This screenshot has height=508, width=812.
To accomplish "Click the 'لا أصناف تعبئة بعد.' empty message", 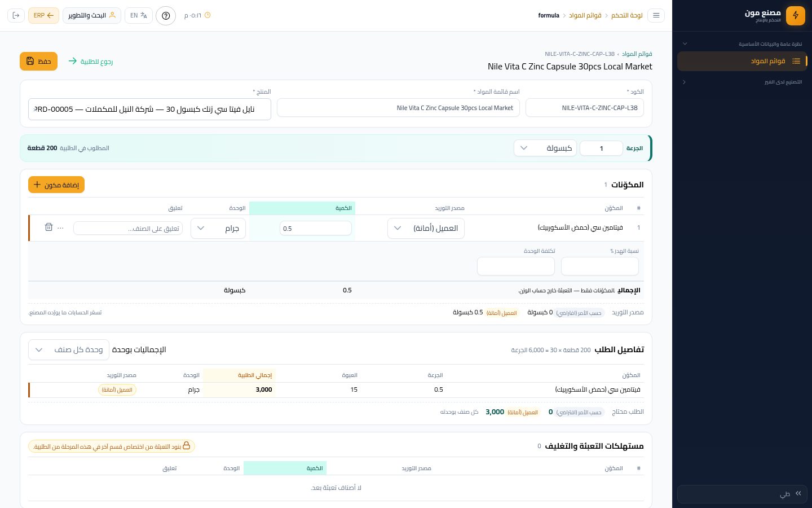I will 336,488.
